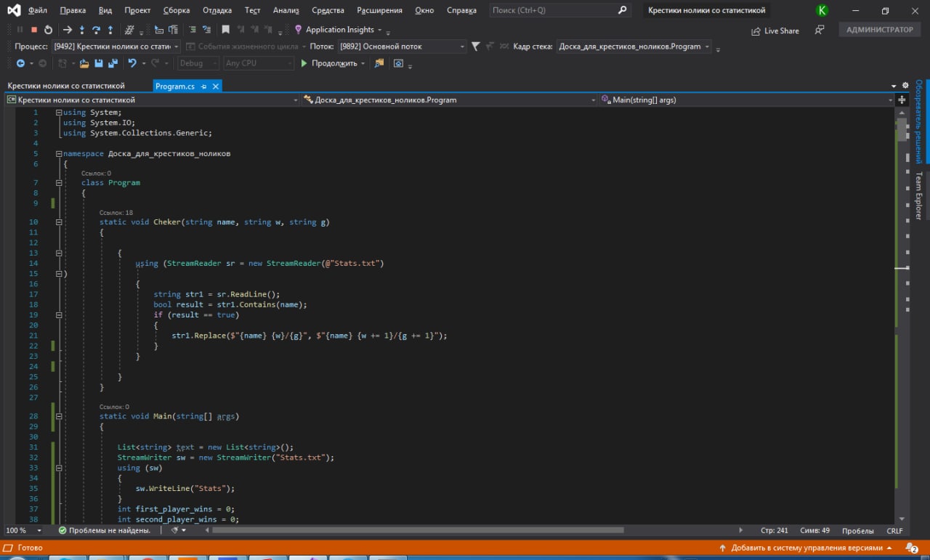Click the Live Share icon
The height and width of the screenshot is (560, 930).
point(756,31)
